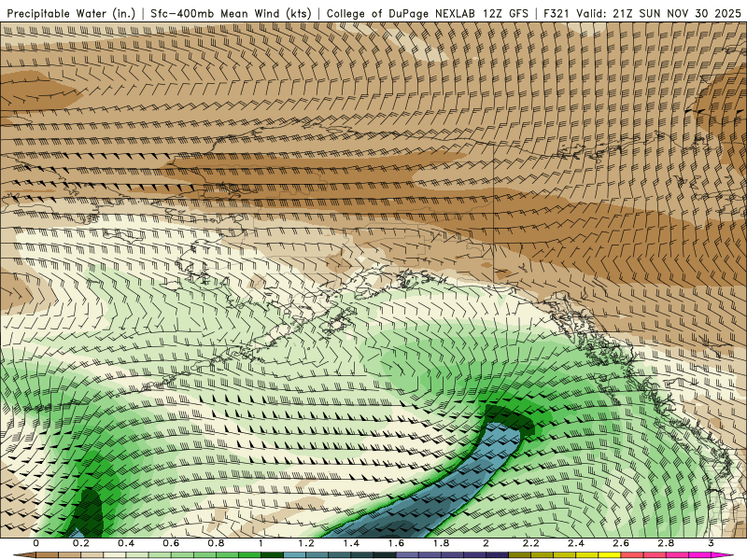The width and height of the screenshot is (747, 560).
Task: Click the colorbar label '0.6'
Action: pos(171,543)
